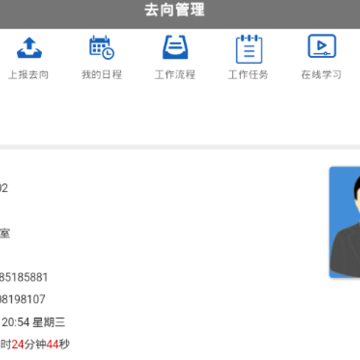Open the 工作任务 notepad icon
The height and width of the screenshot is (360, 360).
click(249, 49)
